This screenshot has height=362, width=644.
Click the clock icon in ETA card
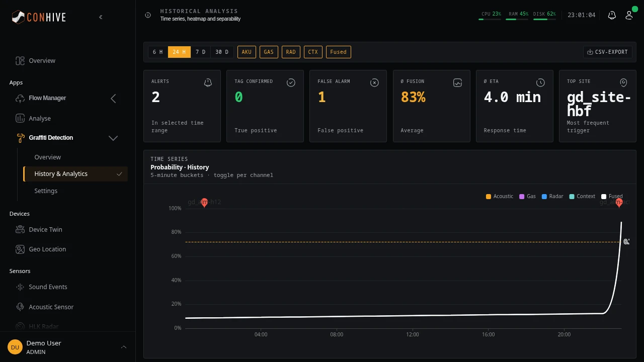[540, 82]
